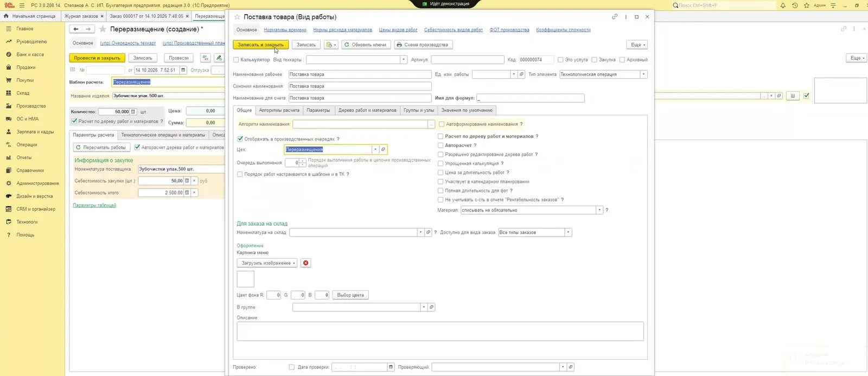Select the 'Значения по умолчанию' tab
Image resolution: width=868 pixels, height=376 pixels.
pyautogui.click(x=467, y=110)
